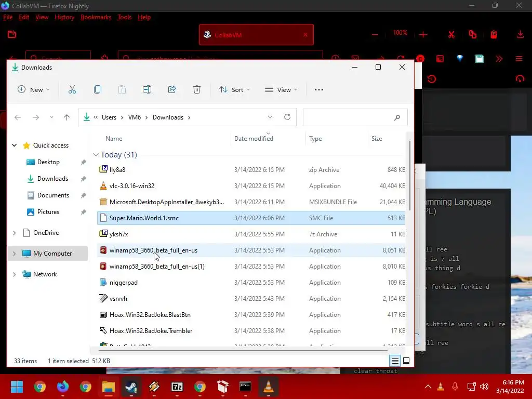Open 7-Zip icon on the taskbar
Viewport: 532px width, 399px height.
[x=177, y=387]
